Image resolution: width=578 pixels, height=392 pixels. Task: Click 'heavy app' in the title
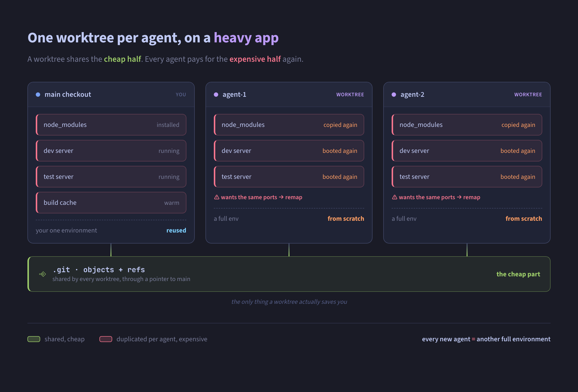coord(246,38)
